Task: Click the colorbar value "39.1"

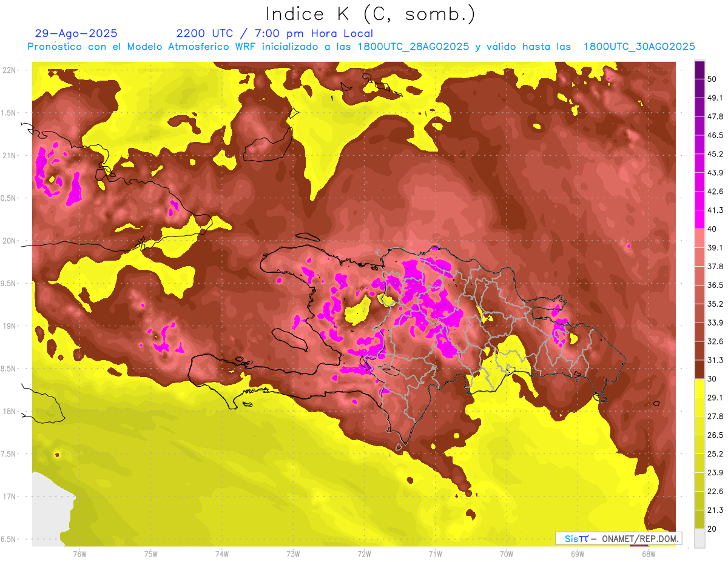Action: coord(715,247)
